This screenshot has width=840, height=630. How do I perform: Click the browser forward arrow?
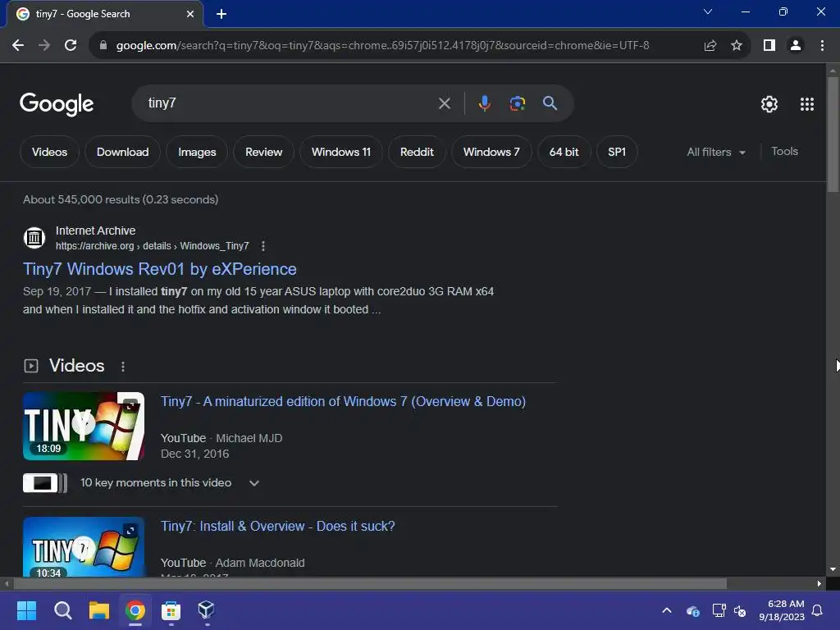[x=44, y=46]
